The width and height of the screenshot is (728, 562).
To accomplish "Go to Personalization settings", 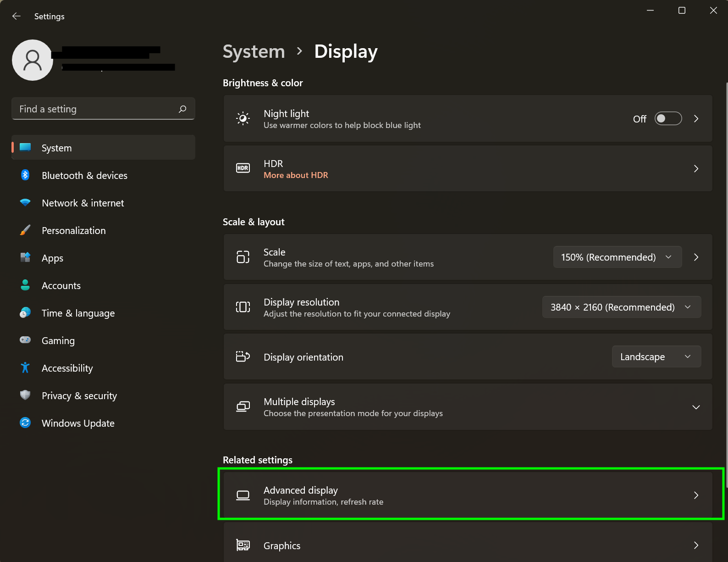I will (x=73, y=230).
